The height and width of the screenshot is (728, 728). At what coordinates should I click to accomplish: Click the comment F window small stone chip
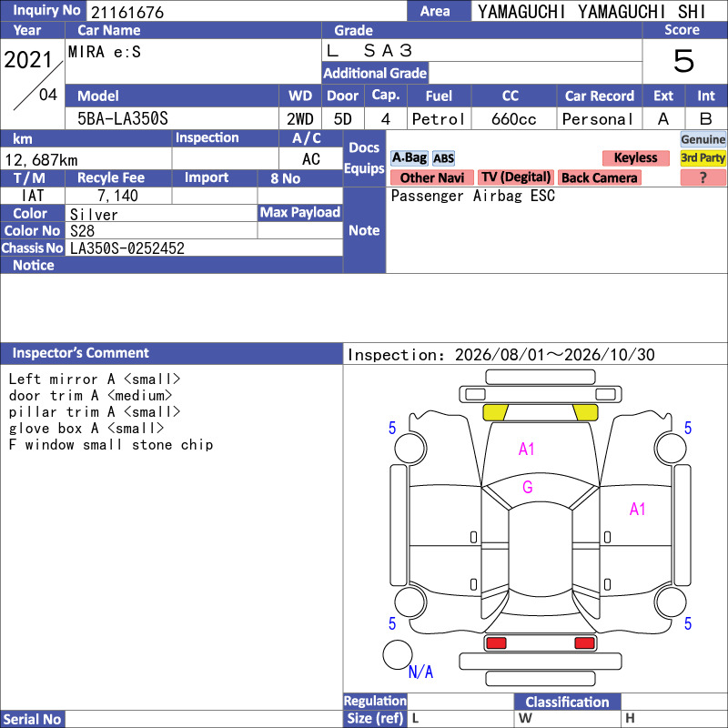pyautogui.click(x=111, y=445)
